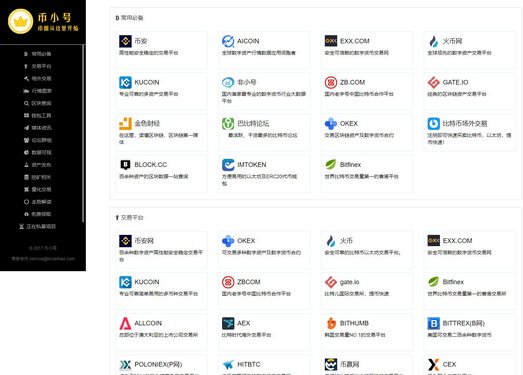Go to 数据可视 in the sidebar

pyautogui.click(x=37, y=152)
